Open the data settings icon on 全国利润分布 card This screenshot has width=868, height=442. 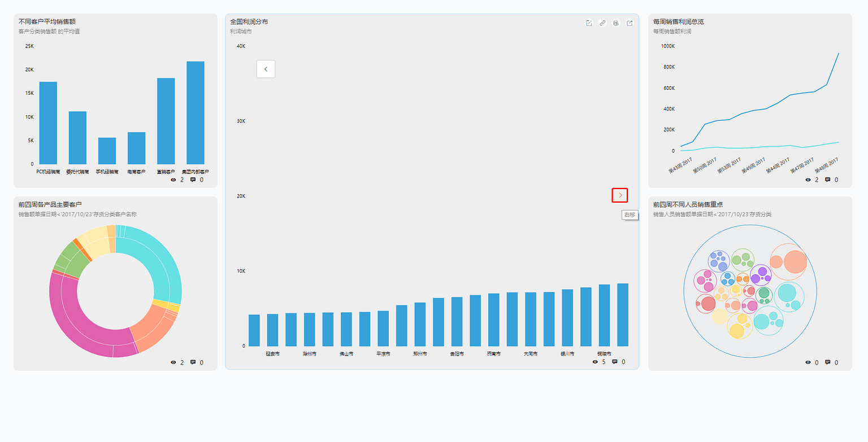click(x=616, y=23)
